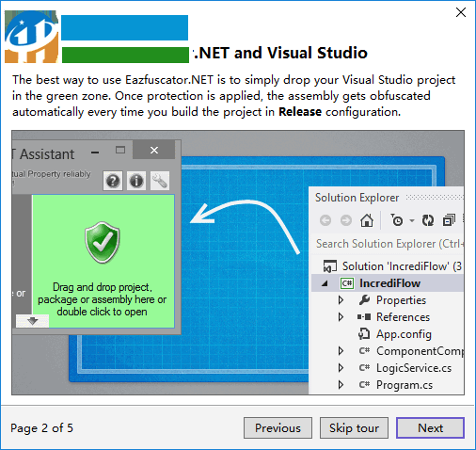Click the C# project icon beside IncrediFlow
This screenshot has width=476, height=450.
click(x=347, y=283)
